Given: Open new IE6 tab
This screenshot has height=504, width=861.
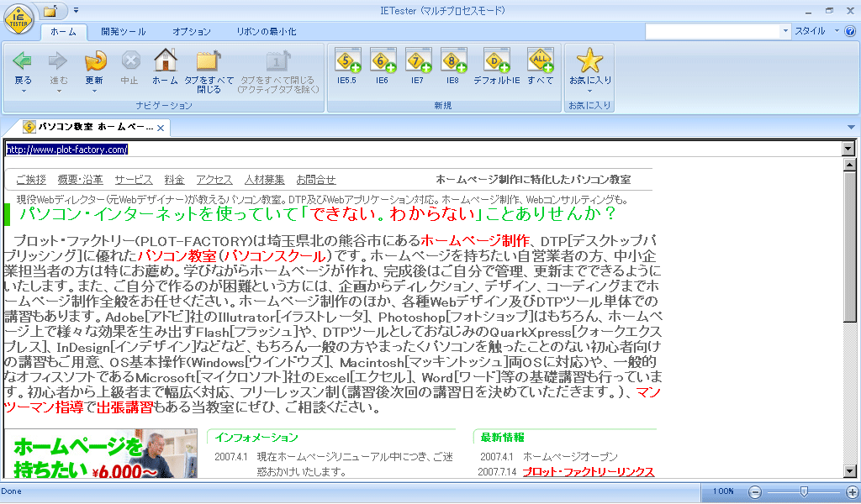Looking at the screenshot, I should tap(383, 66).
